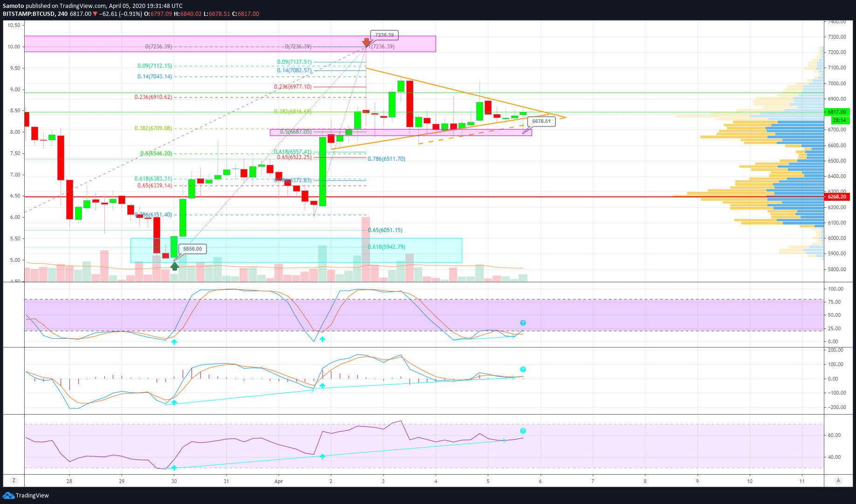Click the BITSTAMP:BTCUSD symbol text
The height and width of the screenshot is (504, 856).
point(28,14)
